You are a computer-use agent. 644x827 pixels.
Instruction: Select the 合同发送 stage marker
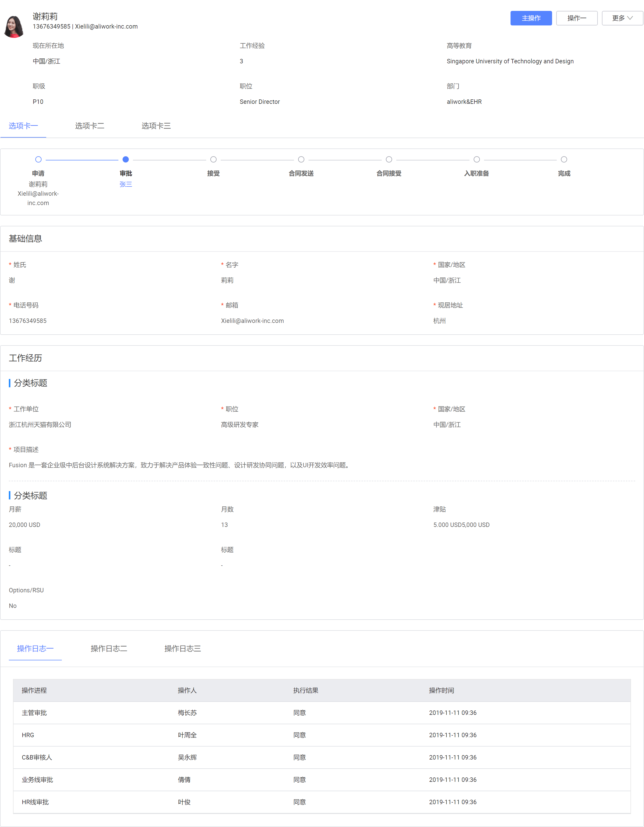coord(301,159)
